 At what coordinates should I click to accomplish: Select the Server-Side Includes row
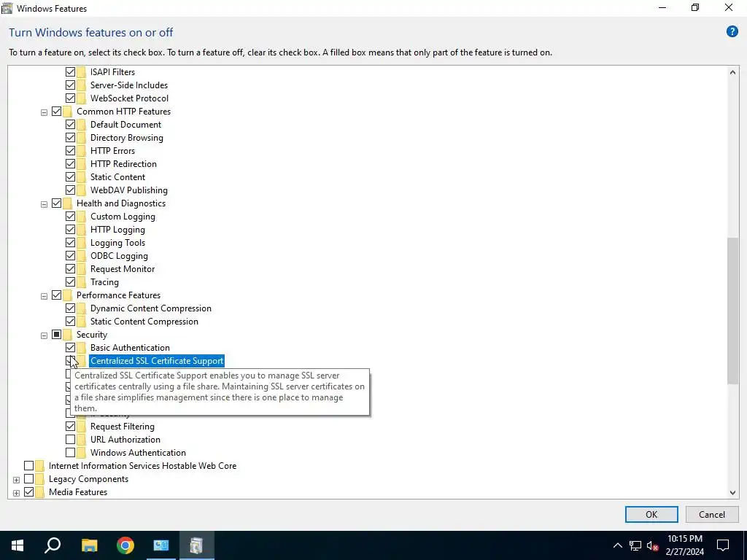[x=129, y=85]
